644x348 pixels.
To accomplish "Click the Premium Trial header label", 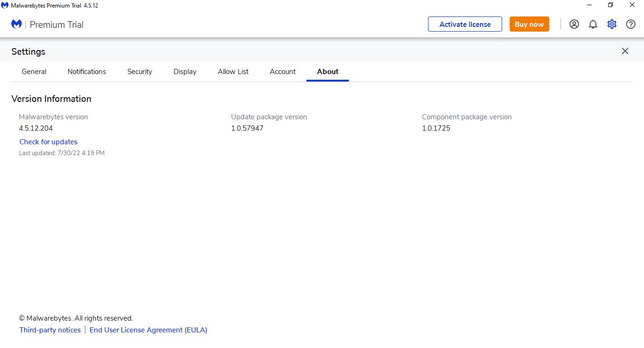I will pyautogui.click(x=57, y=25).
